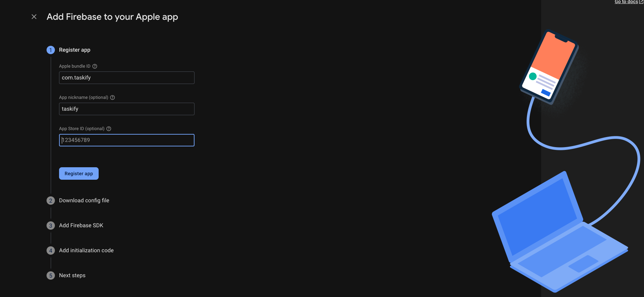The image size is (644, 297).
Task: Click the App nickname help icon
Action: (113, 97)
